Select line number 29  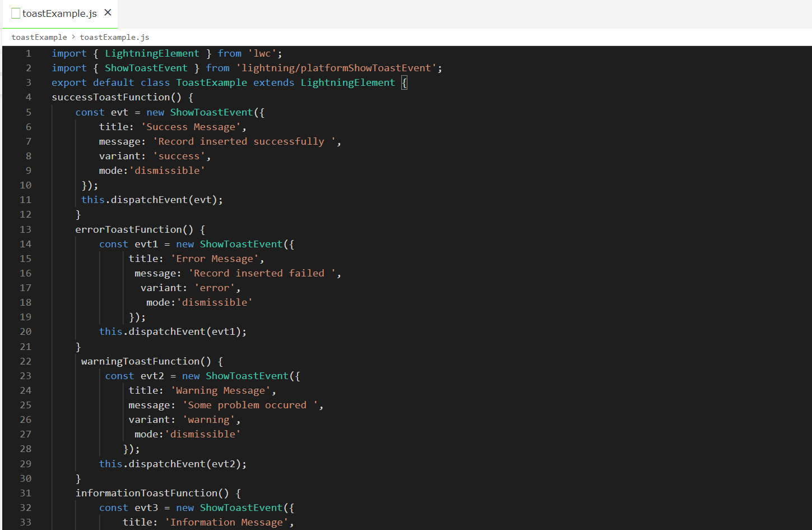coord(25,463)
